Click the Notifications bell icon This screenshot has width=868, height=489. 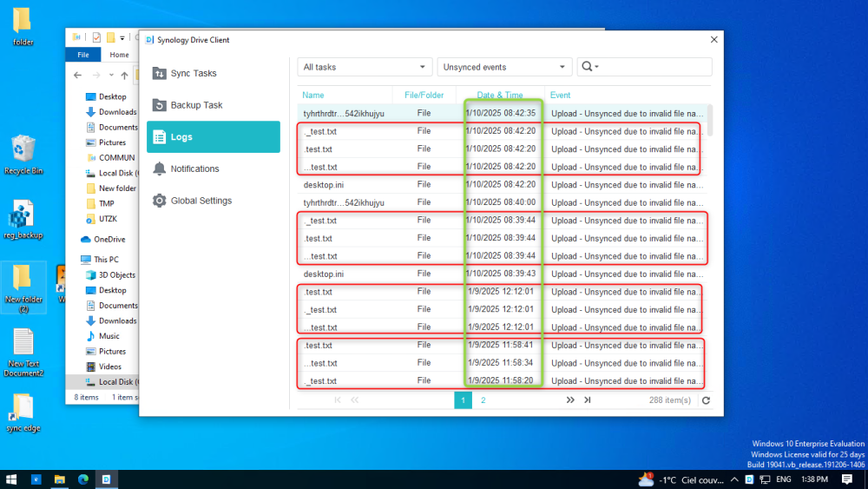coord(160,169)
